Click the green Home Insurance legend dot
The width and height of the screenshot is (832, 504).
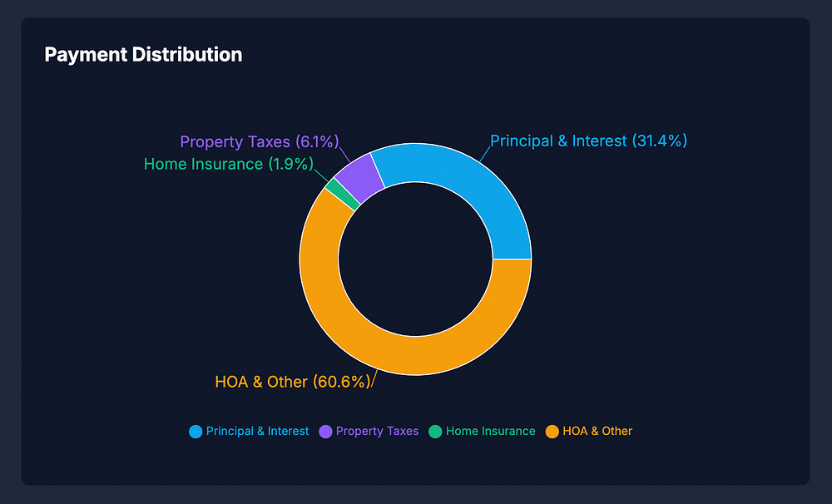tap(435, 432)
